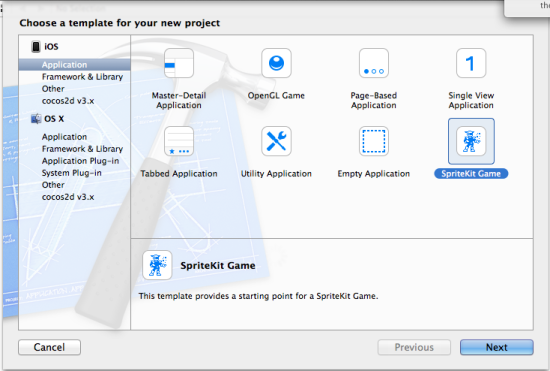The height and width of the screenshot is (371, 550).
Task: Click the Utility Application label
Action: point(276,174)
